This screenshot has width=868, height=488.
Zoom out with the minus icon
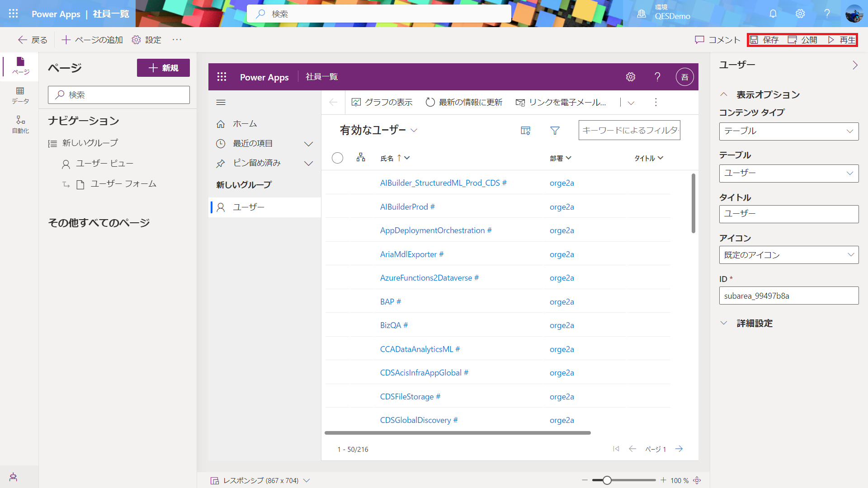click(585, 480)
